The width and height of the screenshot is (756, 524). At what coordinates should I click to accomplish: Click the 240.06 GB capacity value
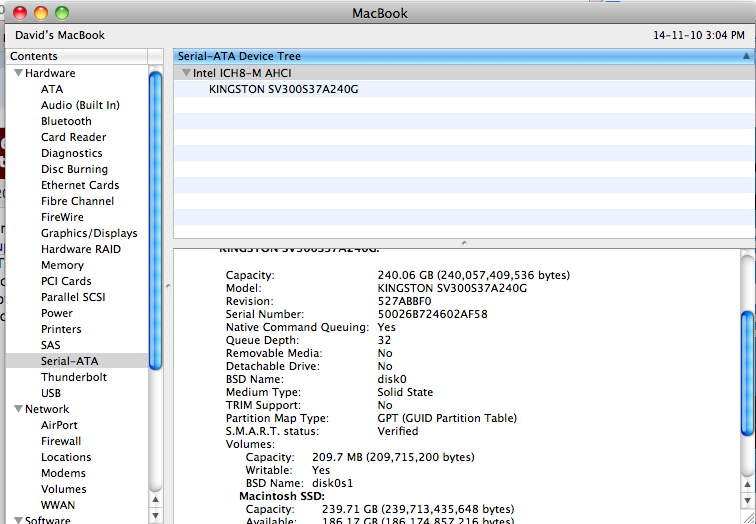[x=473, y=275]
